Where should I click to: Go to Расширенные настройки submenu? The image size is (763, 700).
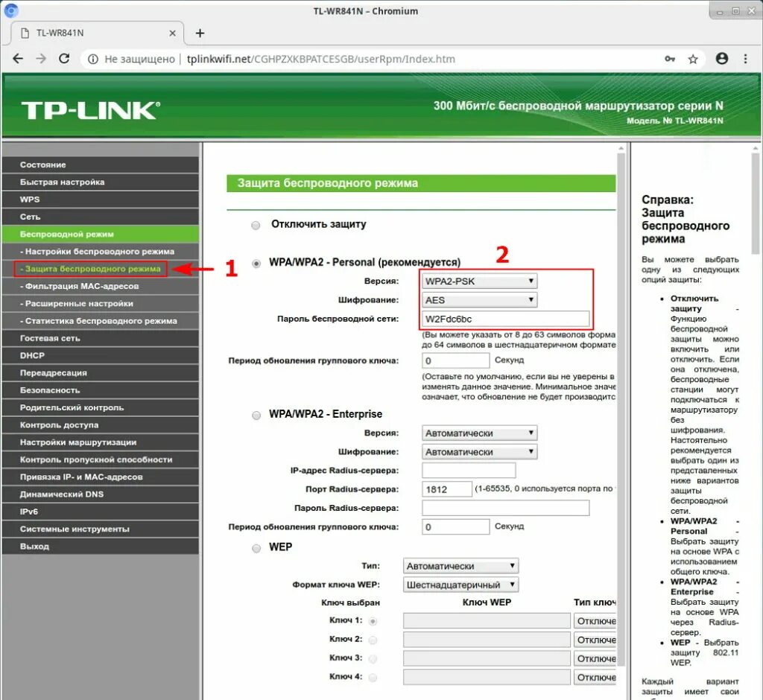101,304
